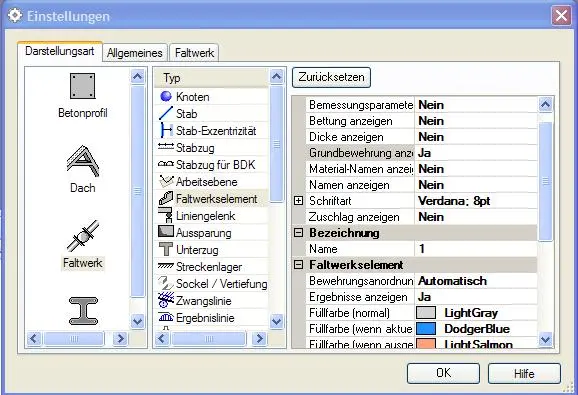The image size is (578, 395).
Task: Expand the Schriftart property
Action: point(299,201)
